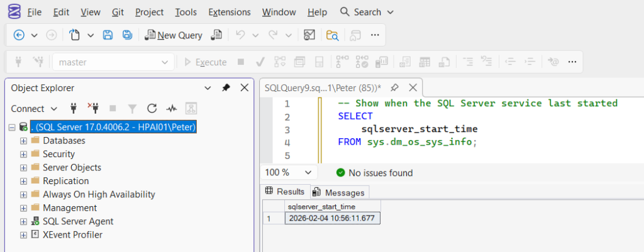The height and width of the screenshot is (252, 644).
Task: Click the Navigate Backward arrow icon
Action: pos(19,35)
